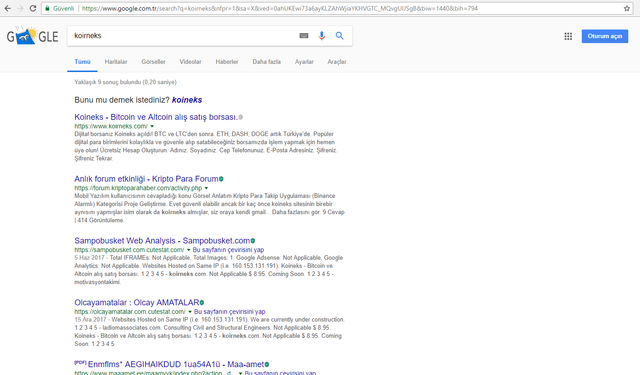The width and height of the screenshot is (640, 375).
Task: Open the on-screen keyboard icon
Action: click(304, 36)
